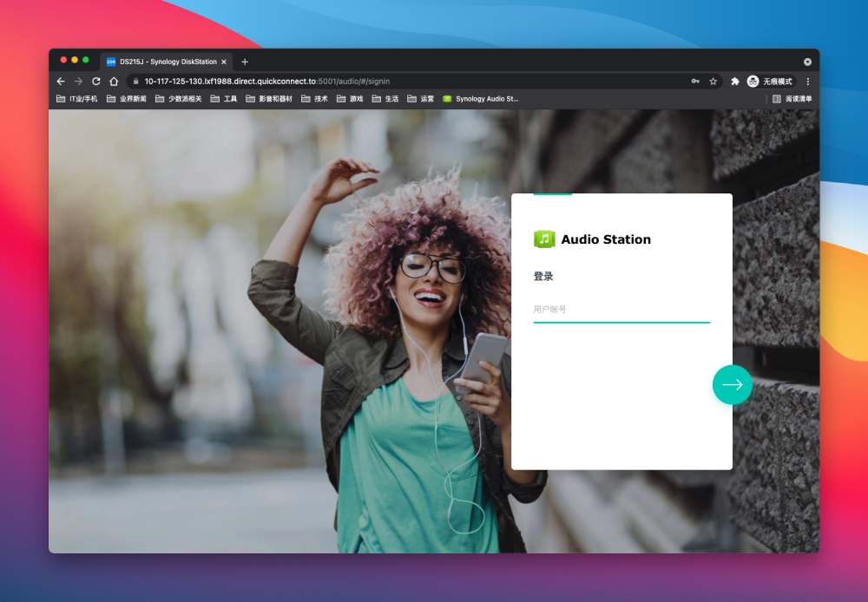Click the 无痕模式 incognito profile button

[770, 82]
